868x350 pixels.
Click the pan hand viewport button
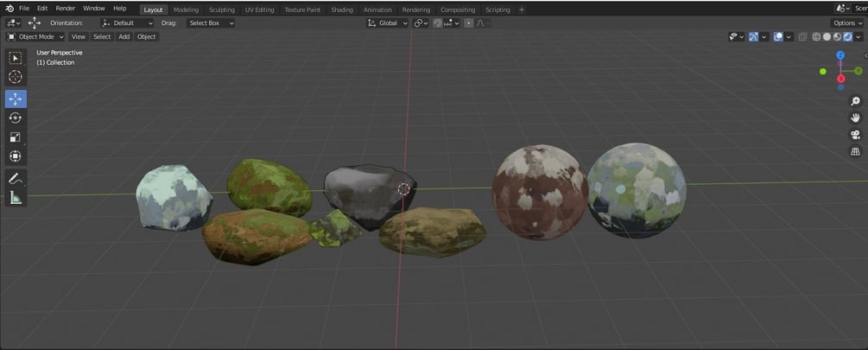855,118
